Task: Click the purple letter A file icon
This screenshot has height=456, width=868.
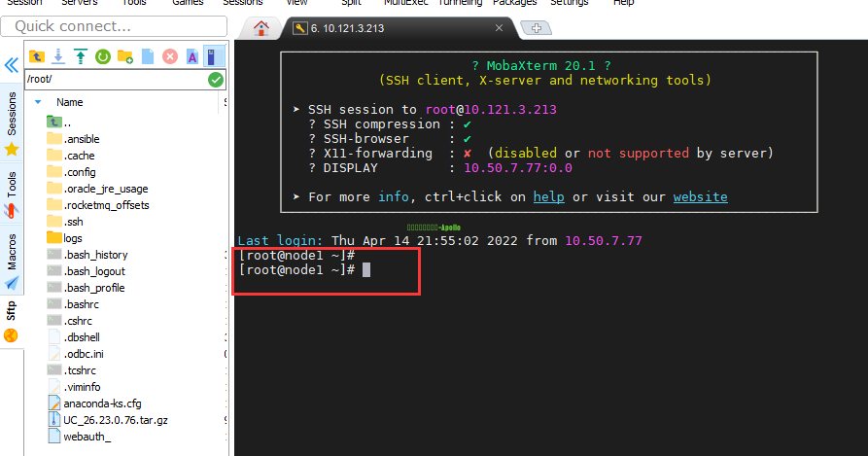Action: pyautogui.click(x=192, y=56)
